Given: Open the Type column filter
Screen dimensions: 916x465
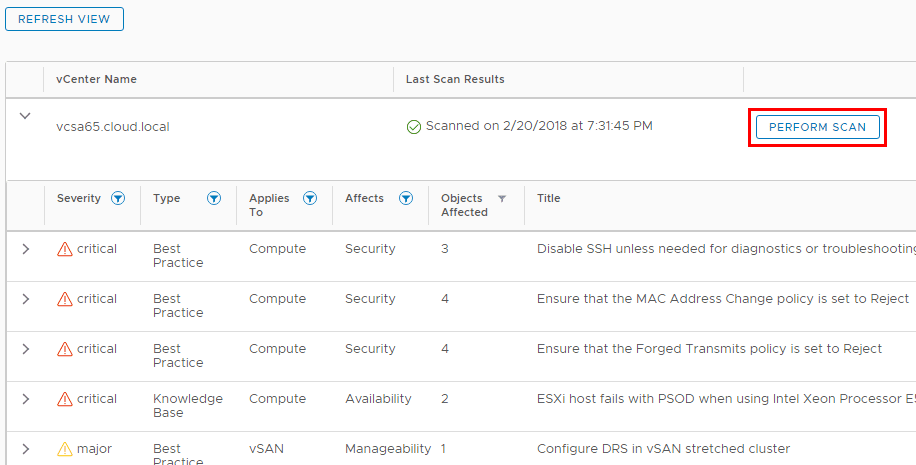Looking at the screenshot, I should (x=214, y=199).
